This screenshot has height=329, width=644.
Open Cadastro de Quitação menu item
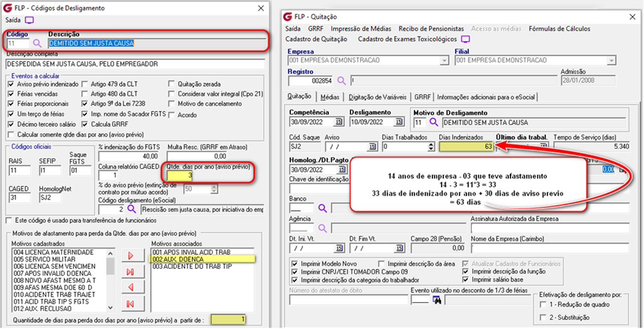click(x=316, y=39)
